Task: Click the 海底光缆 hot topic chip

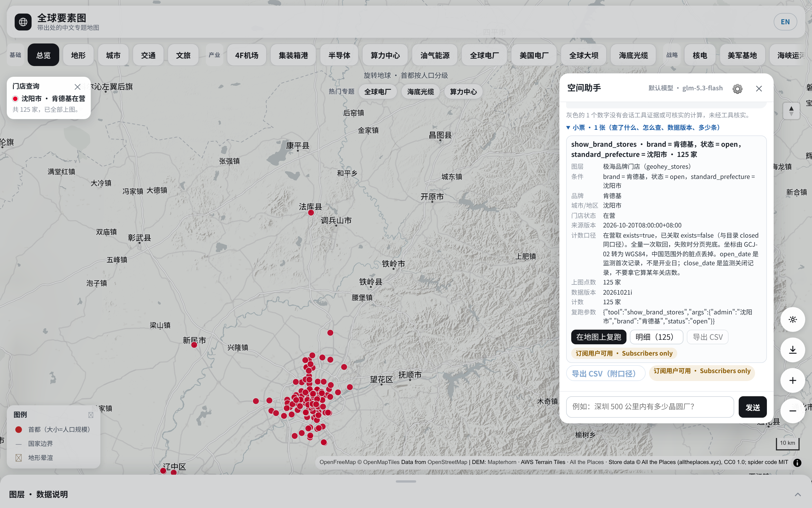Action: [420, 92]
